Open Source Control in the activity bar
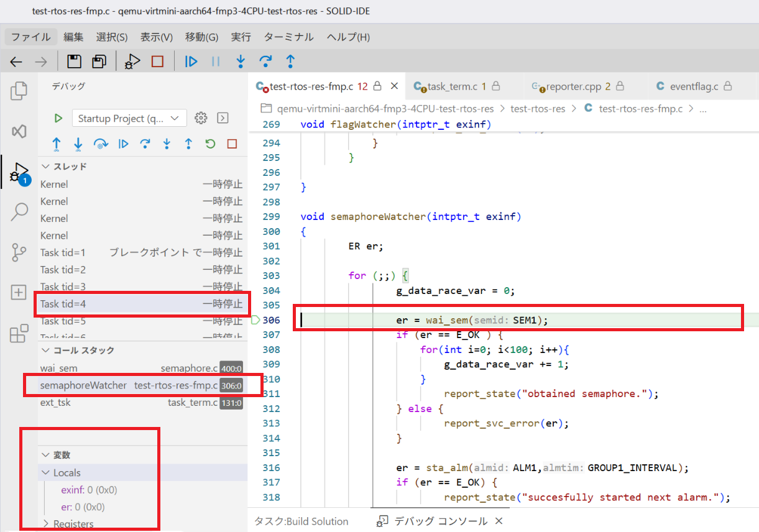759x532 pixels. [19, 252]
